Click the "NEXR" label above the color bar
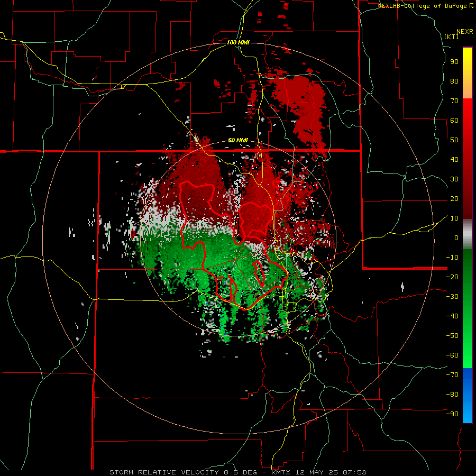The width and height of the screenshot is (476, 476). [x=465, y=32]
